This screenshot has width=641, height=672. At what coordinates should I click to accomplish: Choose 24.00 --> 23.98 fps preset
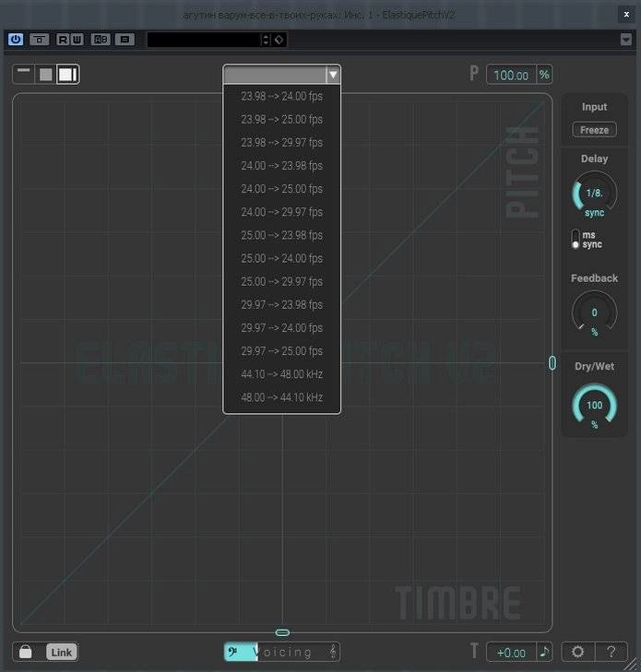281,165
